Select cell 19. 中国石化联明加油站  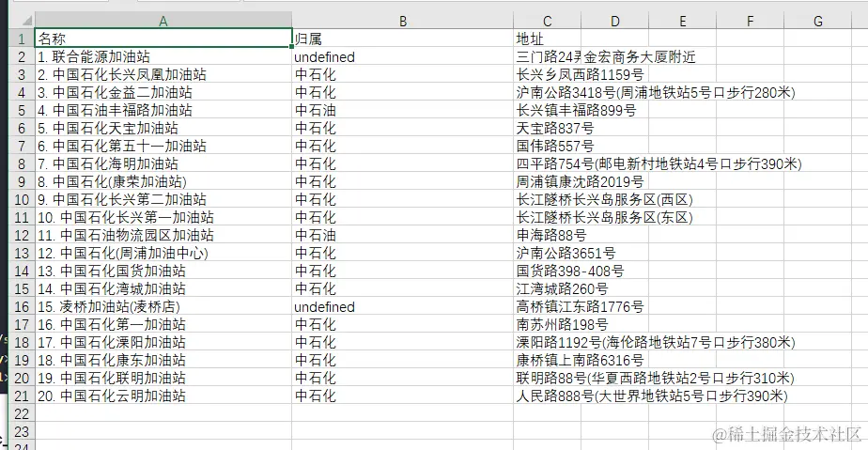click(x=163, y=378)
